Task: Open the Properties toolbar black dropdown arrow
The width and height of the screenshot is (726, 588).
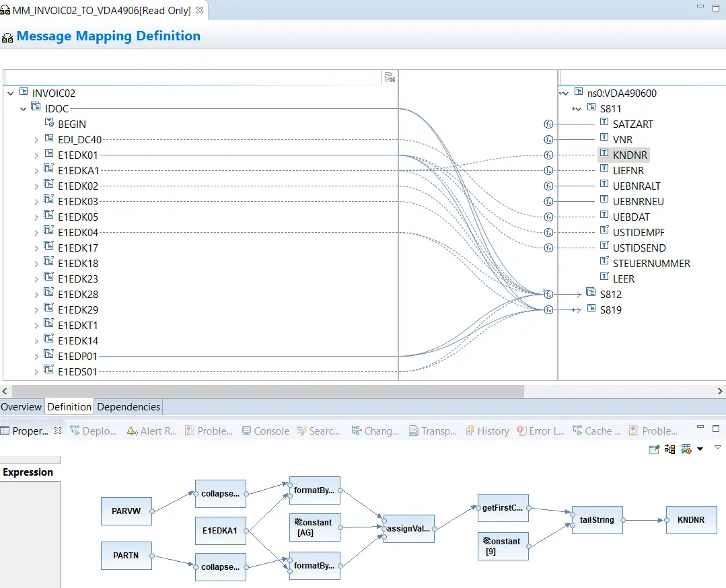Action: (700, 449)
